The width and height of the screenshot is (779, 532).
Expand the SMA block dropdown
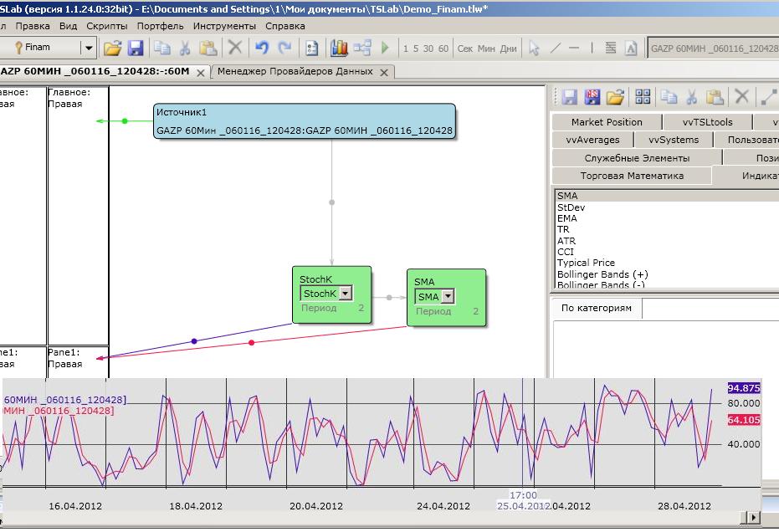tap(448, 297)
